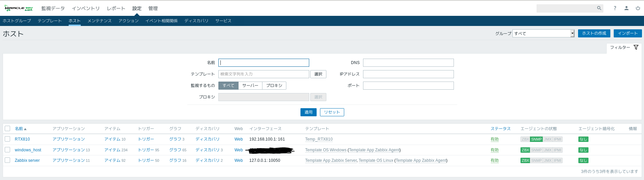Image resolution: width=644 pixels, height=180 pixels.
Task: Select サーバー in 監視するもの filter
Action: pos(250,86)
